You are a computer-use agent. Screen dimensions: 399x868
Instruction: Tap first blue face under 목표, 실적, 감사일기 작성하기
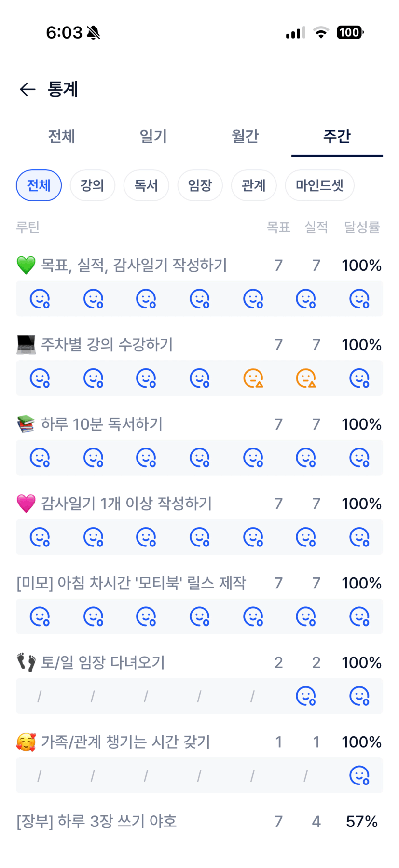[40, 299]
